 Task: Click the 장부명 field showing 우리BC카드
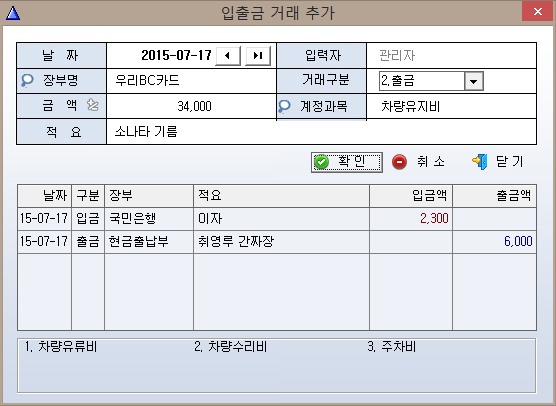tap(191, 81)
